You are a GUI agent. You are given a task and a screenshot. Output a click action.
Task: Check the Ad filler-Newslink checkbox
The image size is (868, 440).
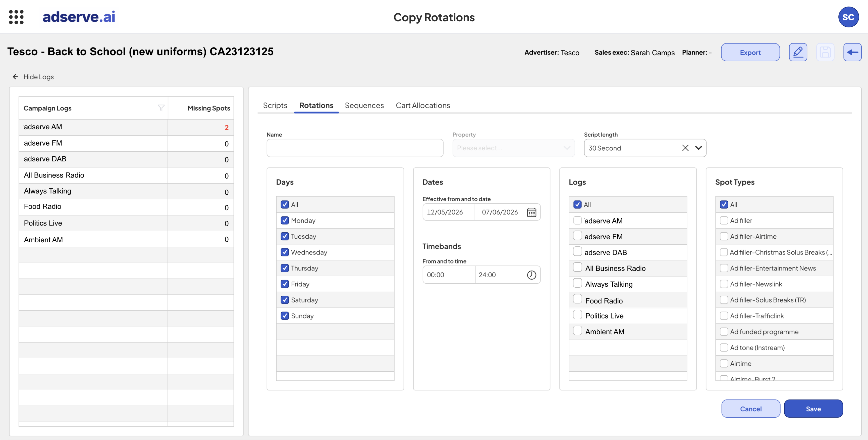point(723,284)
